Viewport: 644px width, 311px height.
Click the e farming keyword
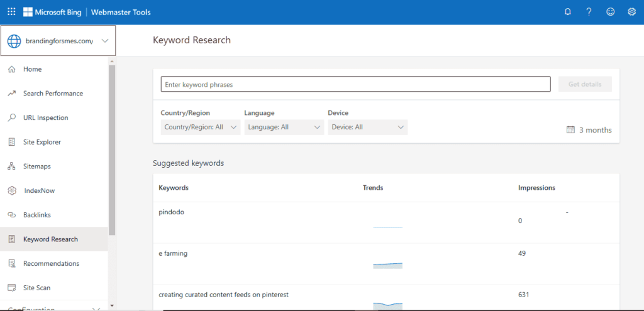[x=173, y=254]
